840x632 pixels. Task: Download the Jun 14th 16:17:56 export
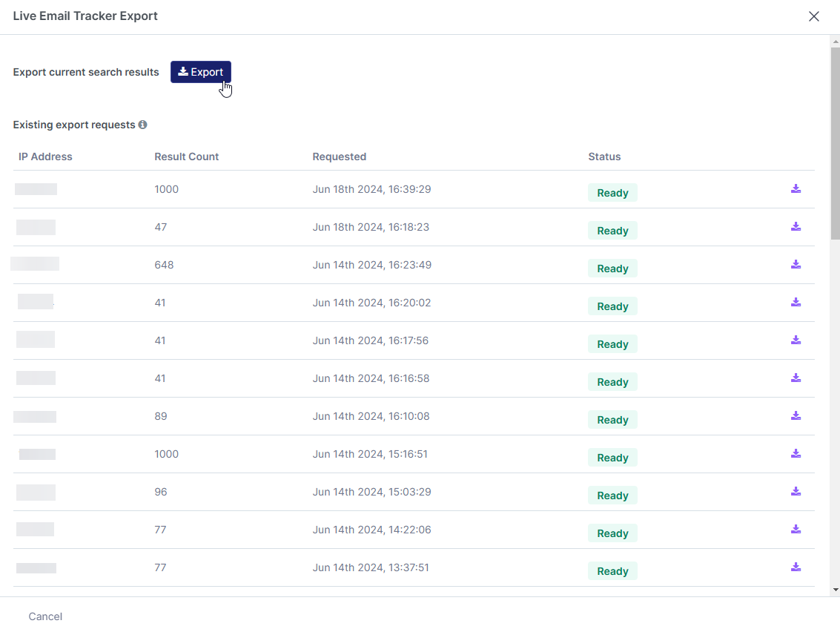[x=796, y=340]
